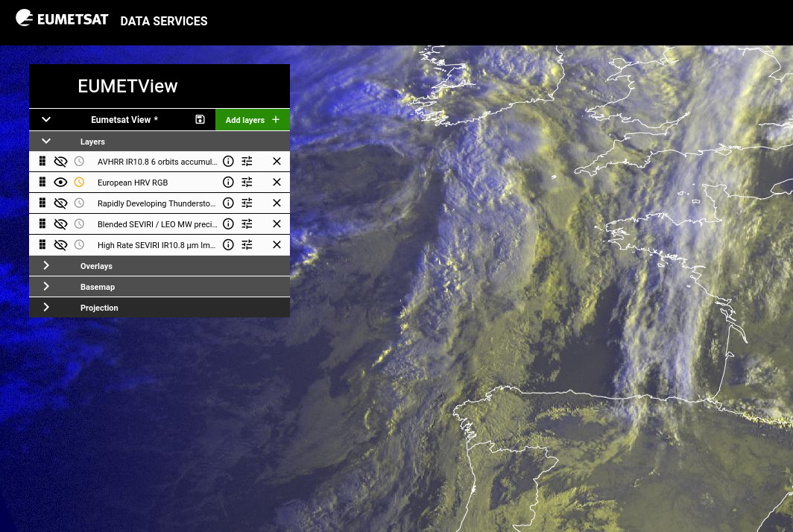Viewport: 793px width, 532px height.
Task: Click the Add layers button
Action: point(253,120)
